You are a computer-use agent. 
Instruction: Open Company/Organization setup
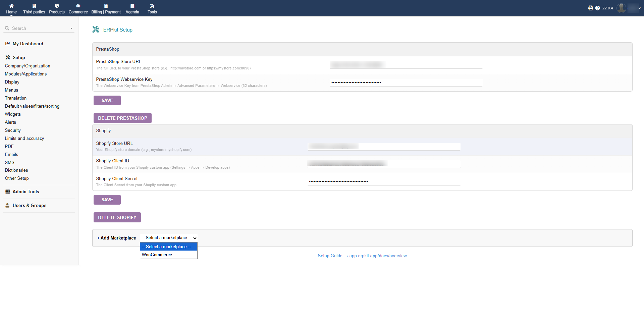[28, 66]
